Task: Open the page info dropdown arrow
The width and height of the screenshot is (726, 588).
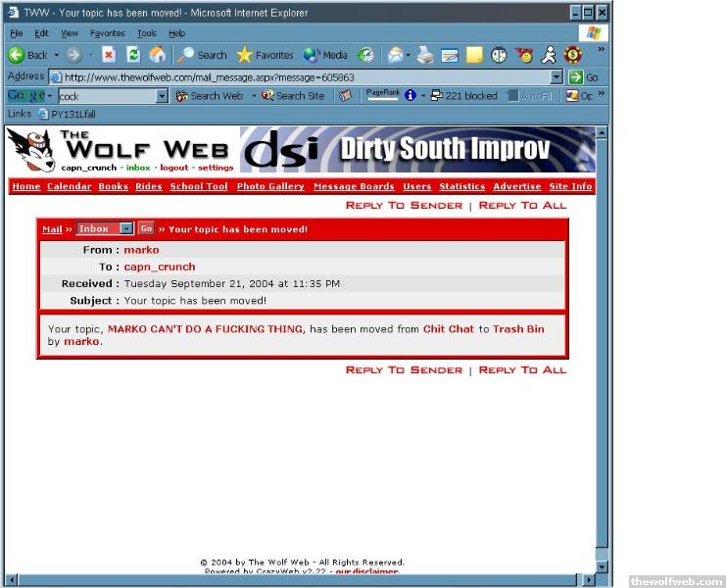Action: [422, 96]
